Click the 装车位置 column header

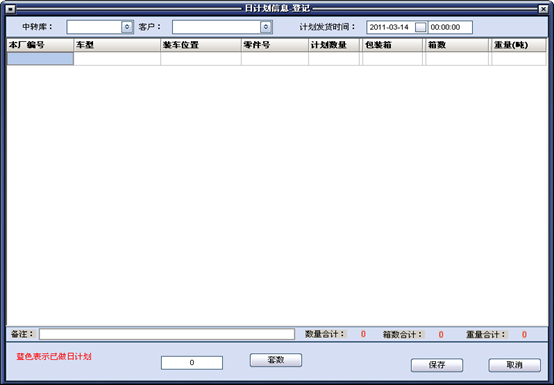pyautogui.click(x=201, y=45)
